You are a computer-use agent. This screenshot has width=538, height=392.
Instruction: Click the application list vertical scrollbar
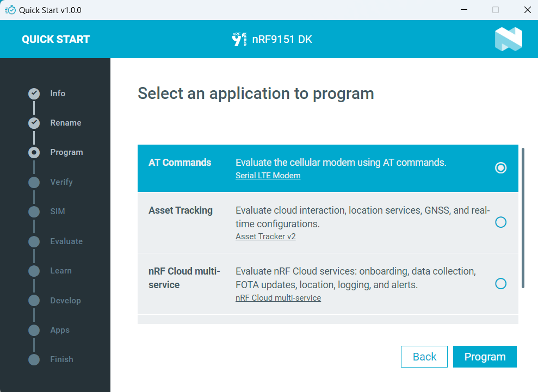523,218
